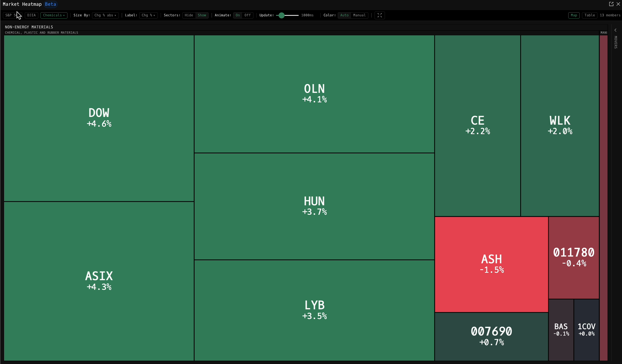Image resolution: width=622 pixels, height=364 pixels.
Task: Click the 1000ms update value
Action: pos(307,15)
